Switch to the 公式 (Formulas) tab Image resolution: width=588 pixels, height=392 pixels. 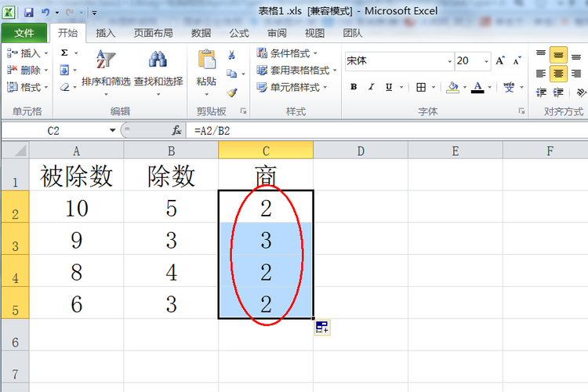tap(239, 33)
